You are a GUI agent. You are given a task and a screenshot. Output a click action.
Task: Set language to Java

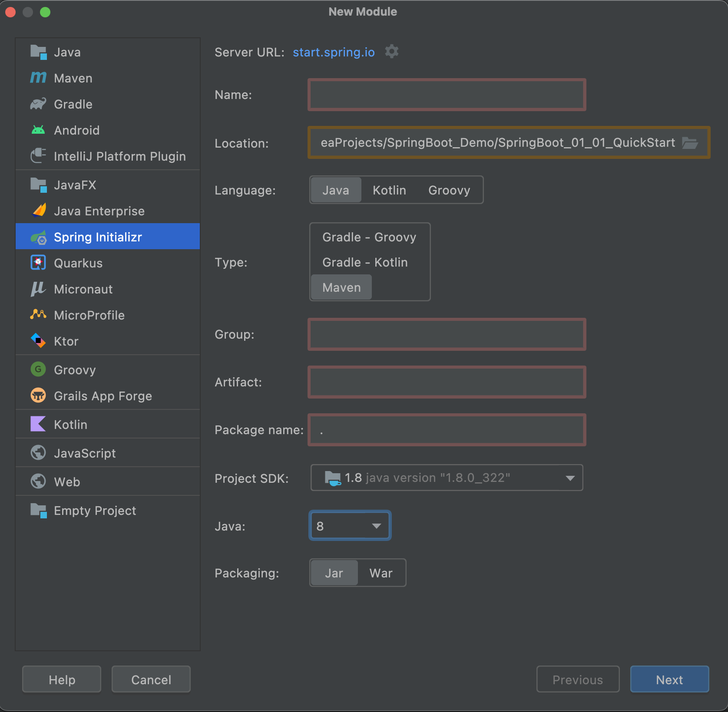click(336, 190)
